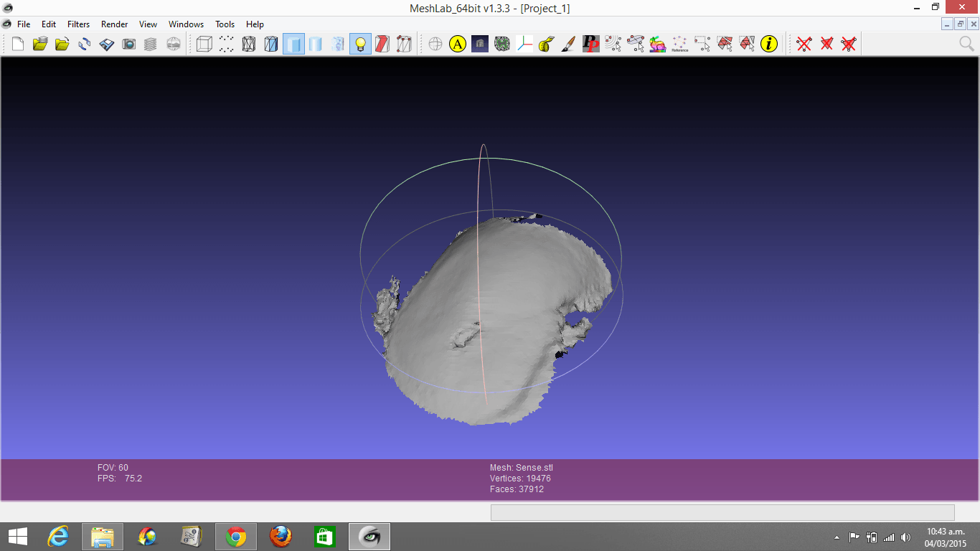This screenshot has width=980, height=551.
Task: Toggle selected face rendering (red box)
Action: click(382, 44)
